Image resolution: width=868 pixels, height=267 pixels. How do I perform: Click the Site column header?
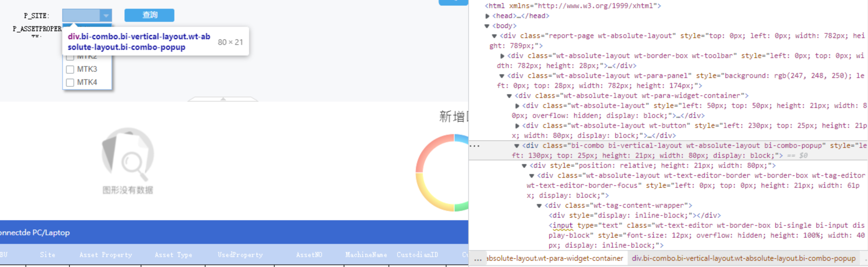point(48,255)
